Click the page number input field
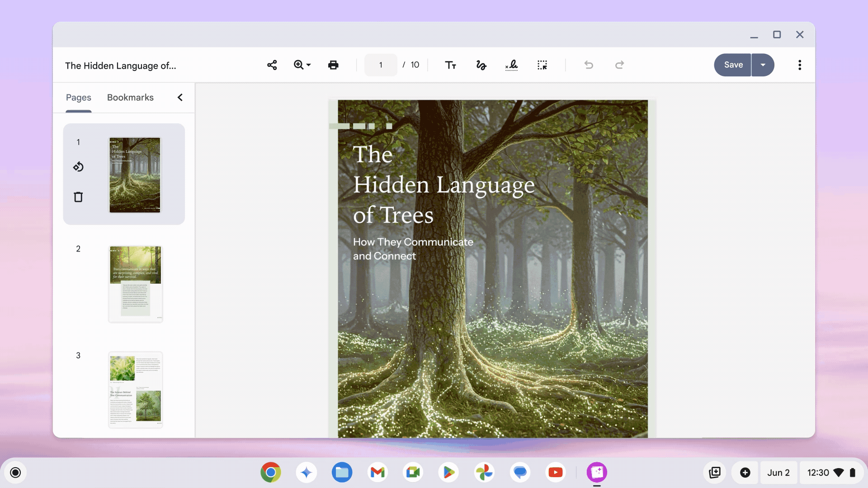The image size is (868, 488). tap(381, 65)
